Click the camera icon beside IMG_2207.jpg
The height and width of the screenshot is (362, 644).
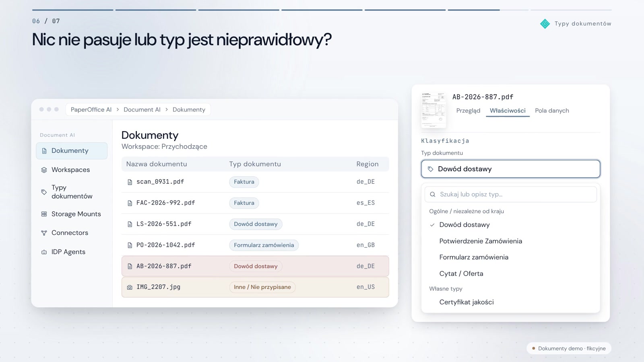pyautogui.click(x=130, y=287)
